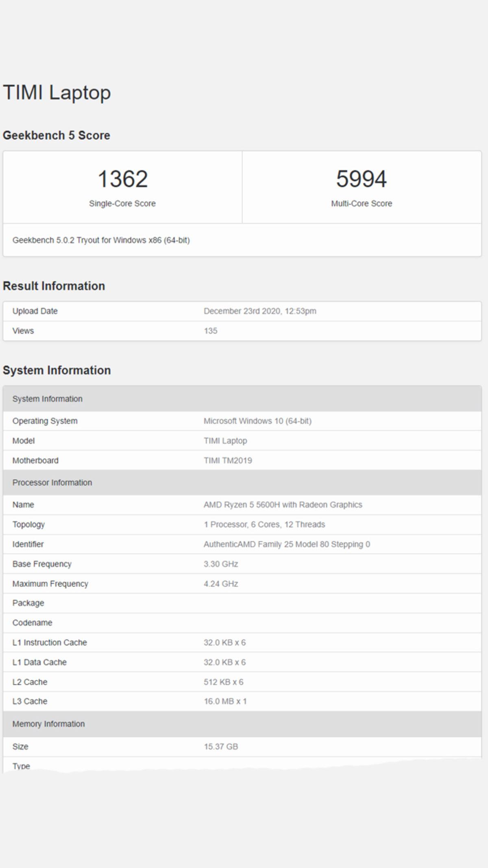Click the Identifier row label
Screen dimensions: 488x868
(x=28, y=544)
